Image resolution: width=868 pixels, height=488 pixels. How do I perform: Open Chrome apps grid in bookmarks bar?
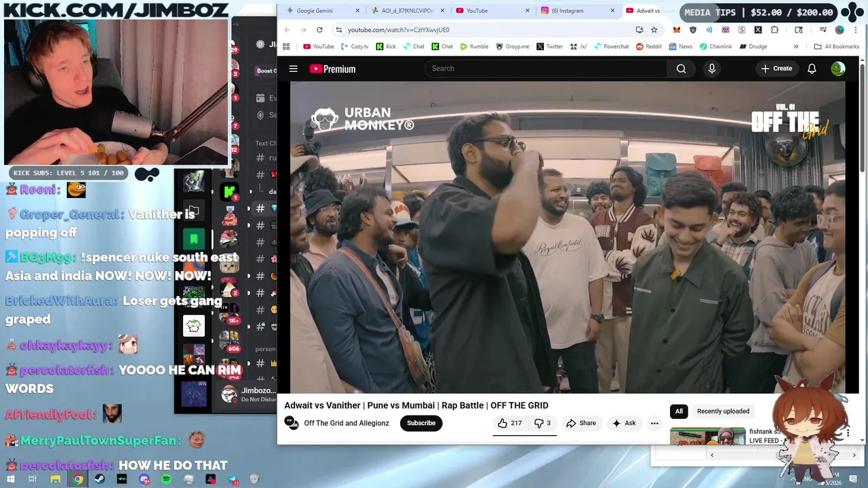click(286, 47)
